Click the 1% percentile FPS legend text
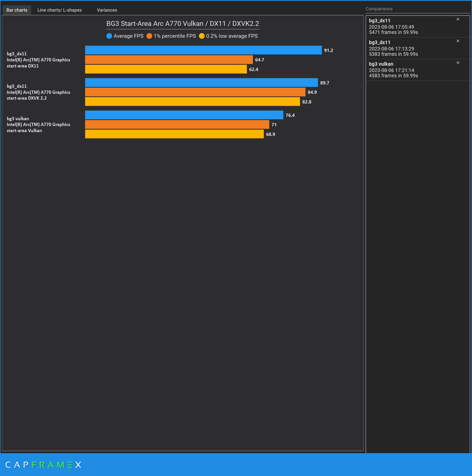 (x=175, y=36)
